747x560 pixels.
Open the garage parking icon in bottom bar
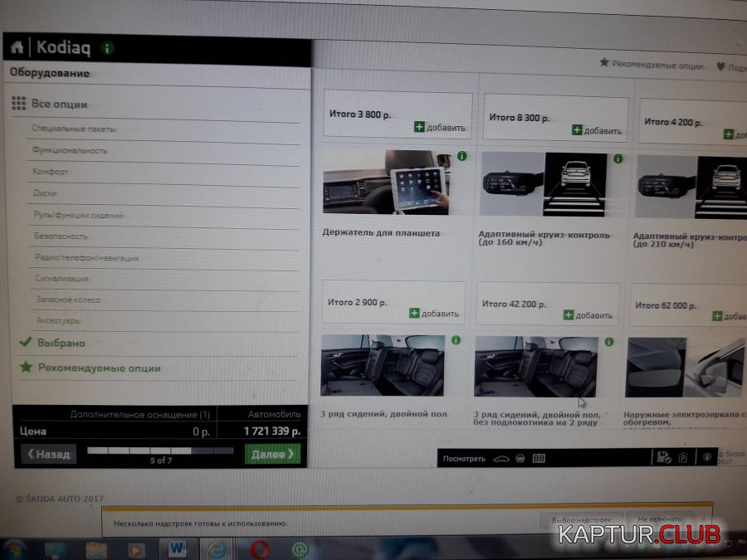[683, 458]
